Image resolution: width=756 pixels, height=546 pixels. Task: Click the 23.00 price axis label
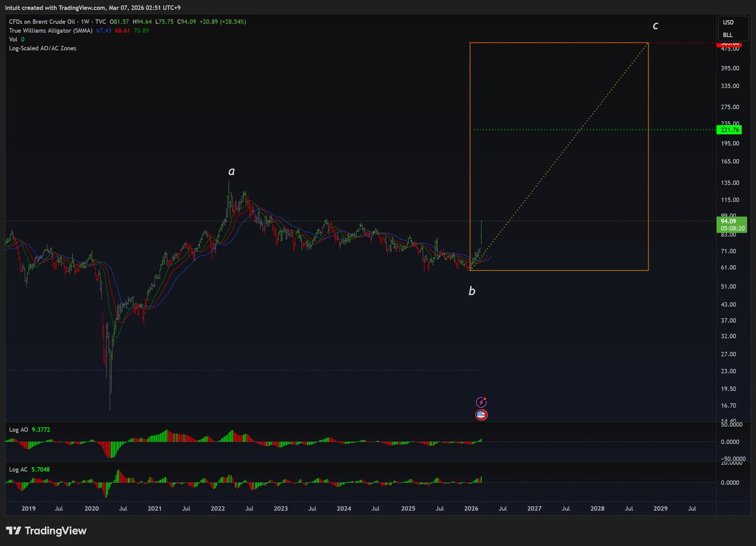(728, 371)
